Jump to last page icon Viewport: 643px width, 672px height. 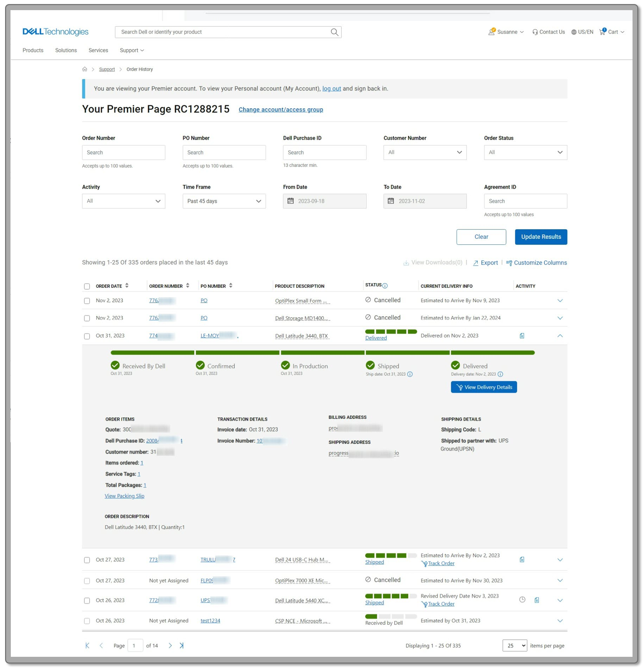click(182, 645)
